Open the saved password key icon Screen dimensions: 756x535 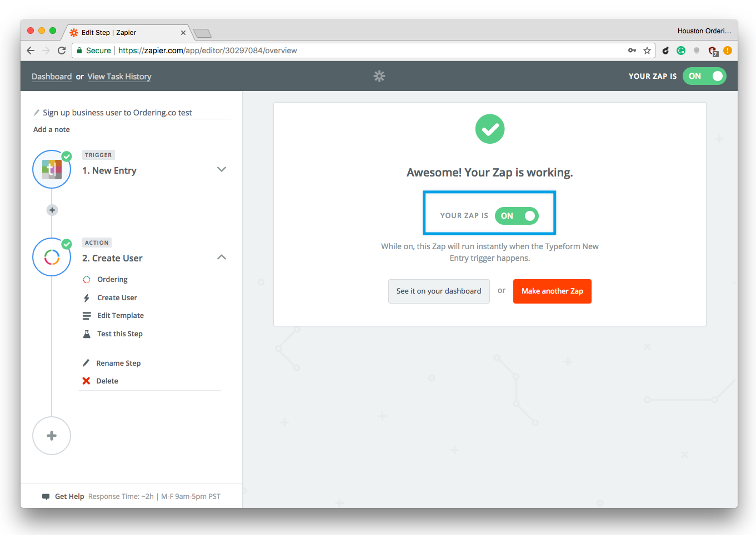[632, 51]
